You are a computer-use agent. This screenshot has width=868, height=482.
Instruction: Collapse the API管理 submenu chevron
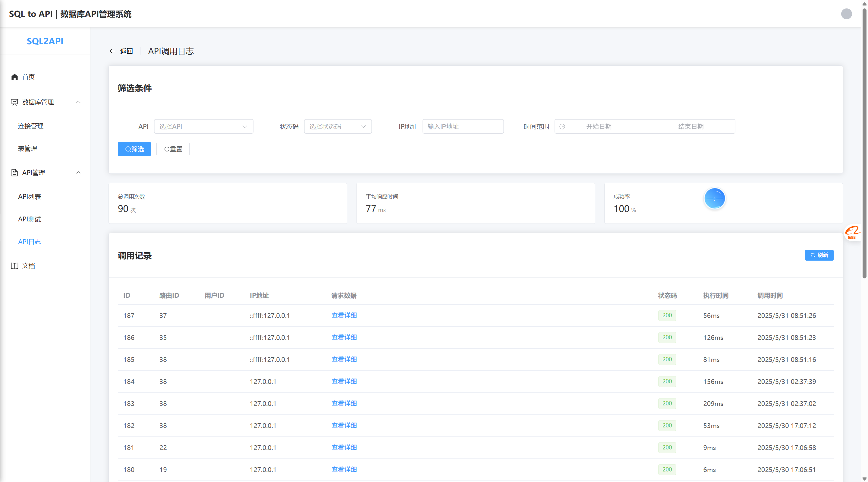[x=78, y=173]
